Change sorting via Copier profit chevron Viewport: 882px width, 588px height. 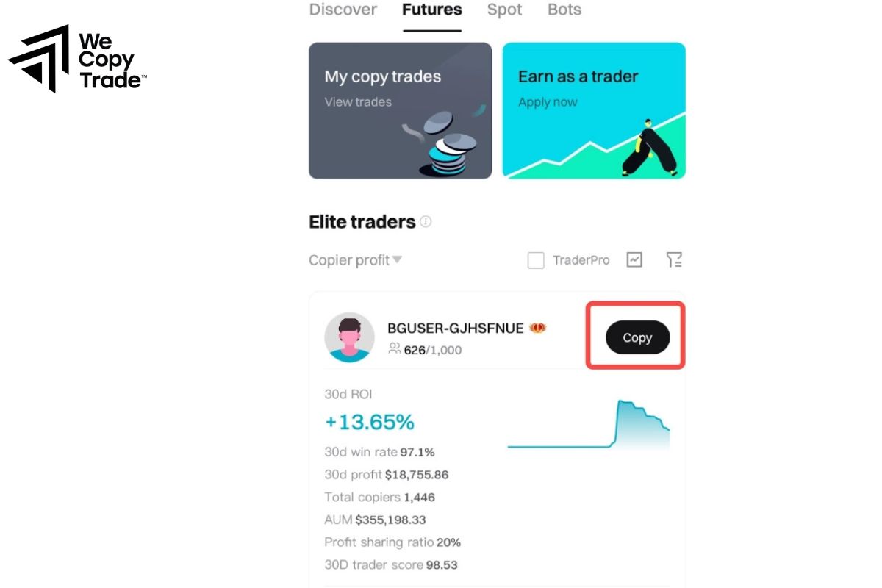[397, 259]
